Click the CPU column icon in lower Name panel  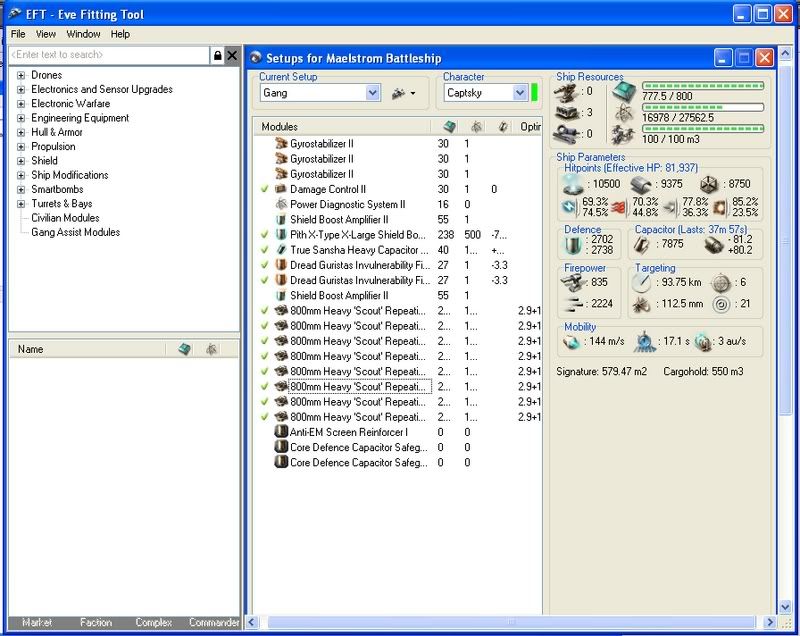coord(185,349)
